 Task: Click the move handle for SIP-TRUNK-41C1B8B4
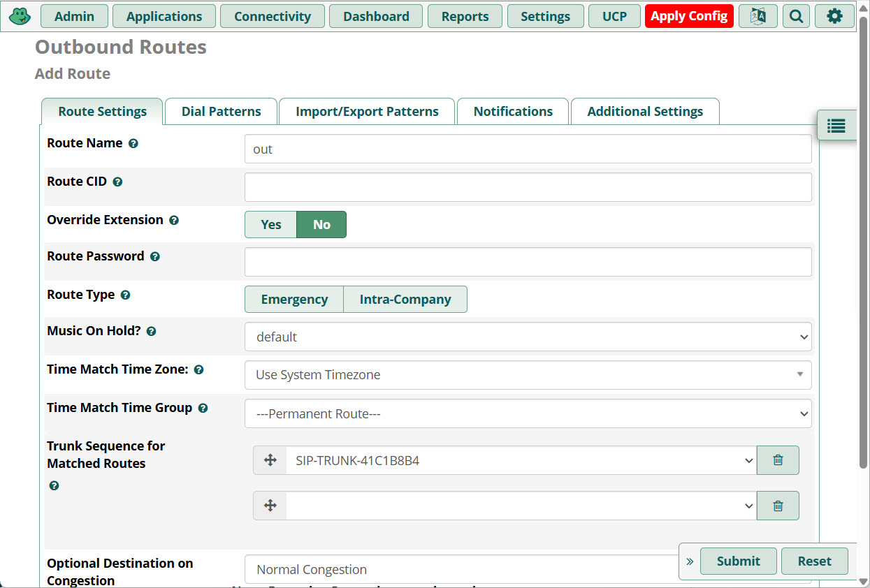pos(270,461)
